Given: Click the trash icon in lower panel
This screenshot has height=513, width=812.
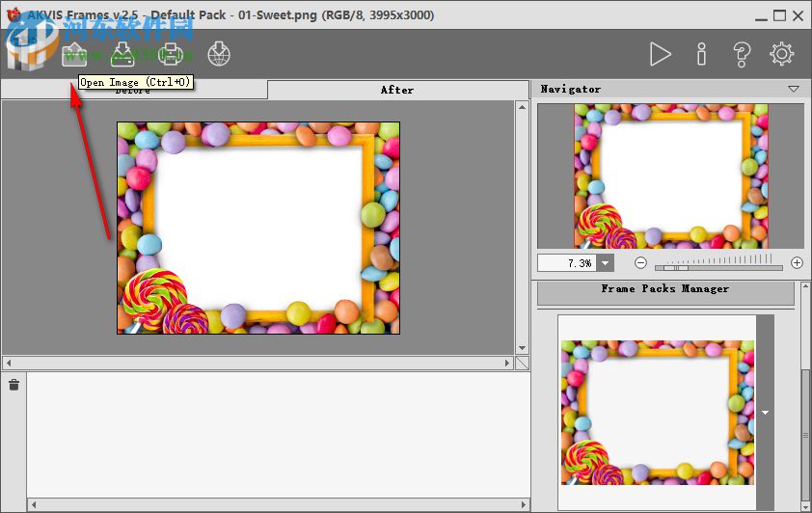Looking at the screenshot, I should click(x=14, y=385).
